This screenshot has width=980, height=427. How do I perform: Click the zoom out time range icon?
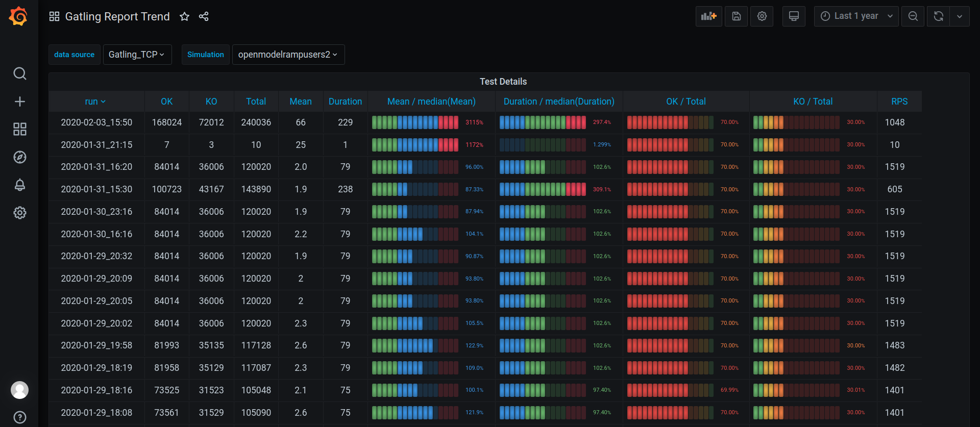pyautogui.click(x=913, y=16)
